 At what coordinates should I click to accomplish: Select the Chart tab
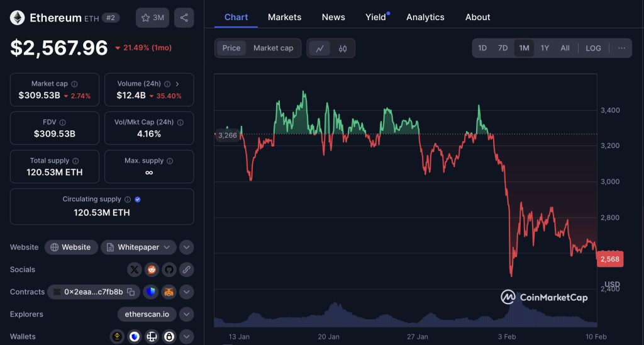pos(236,17)
